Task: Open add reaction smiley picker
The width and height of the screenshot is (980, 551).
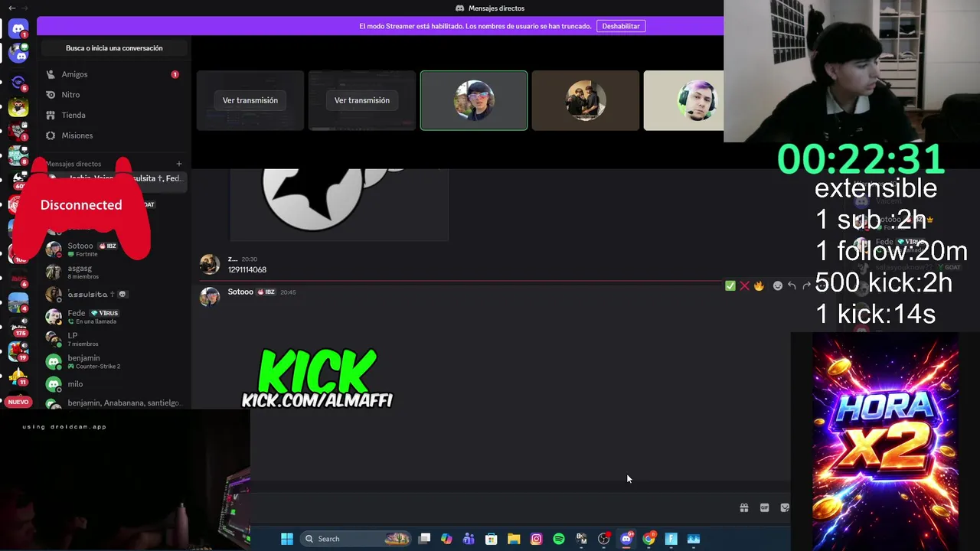Action: pos(778,285)
